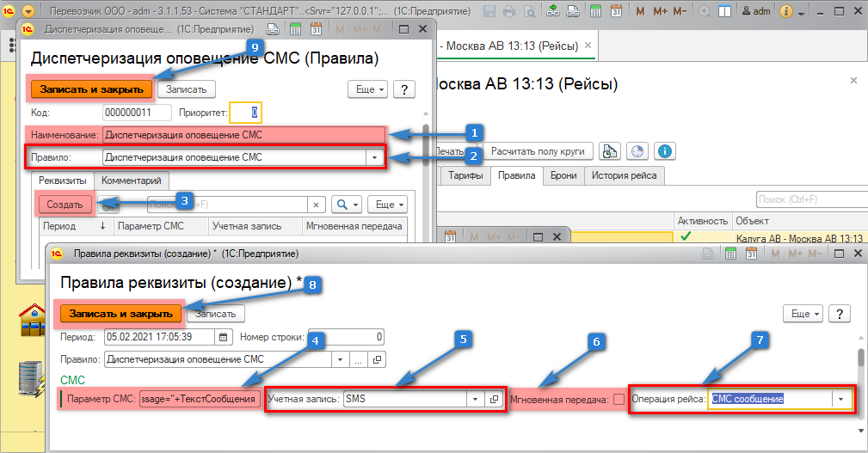Open the calculator in the main top toolbar
Screen dimensions: 868x453
[x=596, y=11]
